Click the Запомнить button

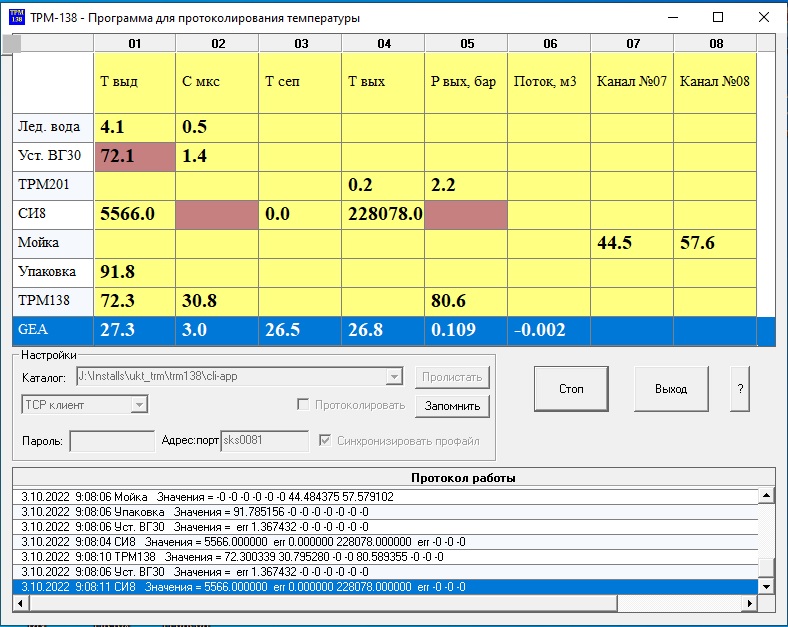pos(453,405)
